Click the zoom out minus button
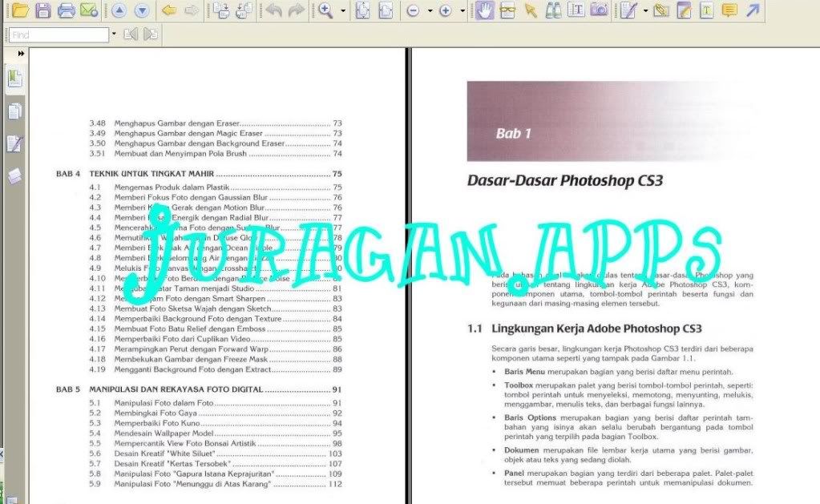The height and width of the screenshot is (504, 820). pyautogui.click(x=413, y=10)
